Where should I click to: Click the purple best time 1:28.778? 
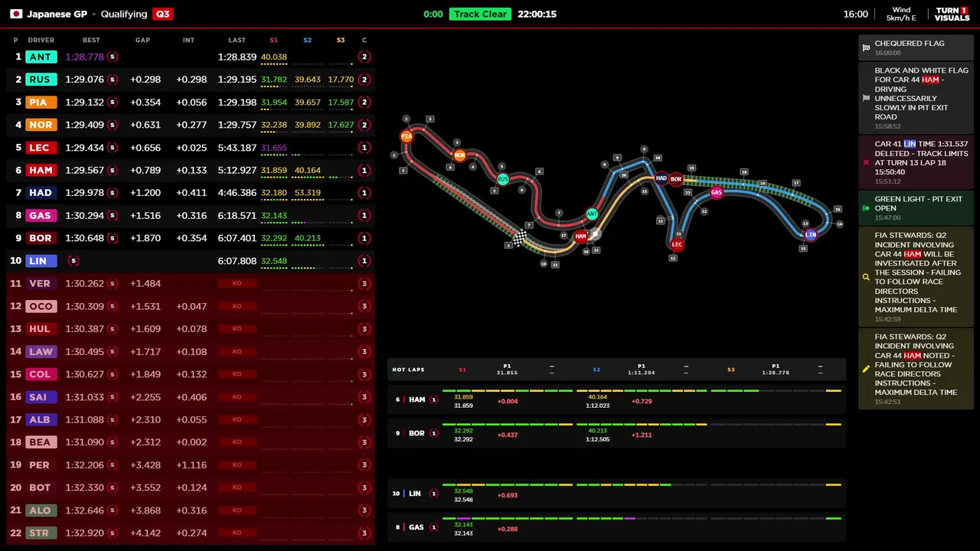click(84, 57)
